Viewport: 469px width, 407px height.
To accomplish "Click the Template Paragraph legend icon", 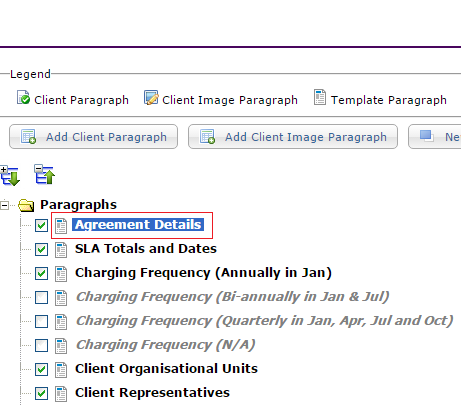I will click(320, 97).
